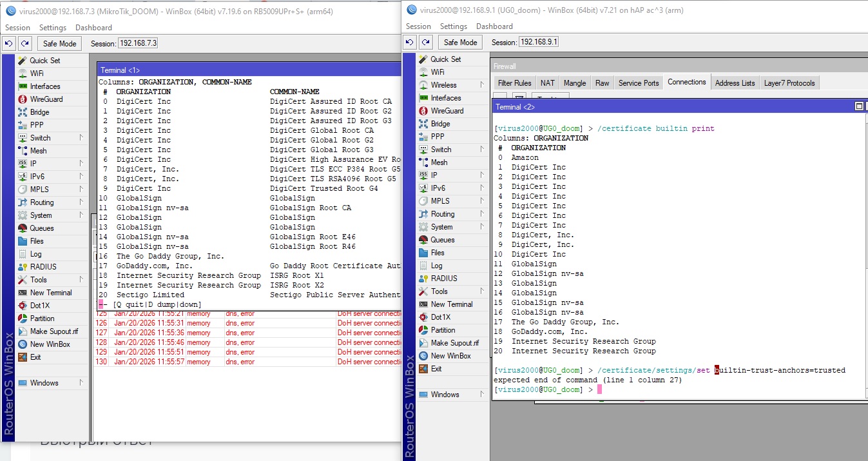Image resolution: width=868 pixels, height=461 pixels.
Task: Expand Tools submenu in MikroTik_DOOM sidebar
Action: (81, 280)
